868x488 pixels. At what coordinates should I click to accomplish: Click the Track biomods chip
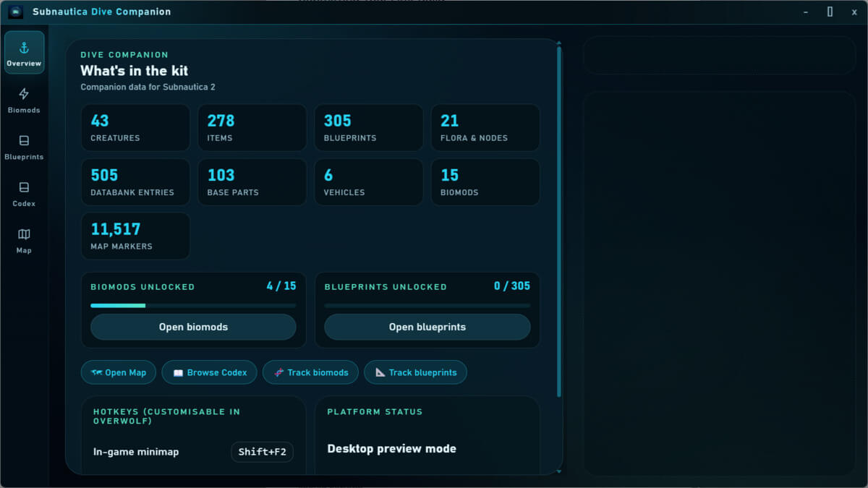[x=310, y=372]
